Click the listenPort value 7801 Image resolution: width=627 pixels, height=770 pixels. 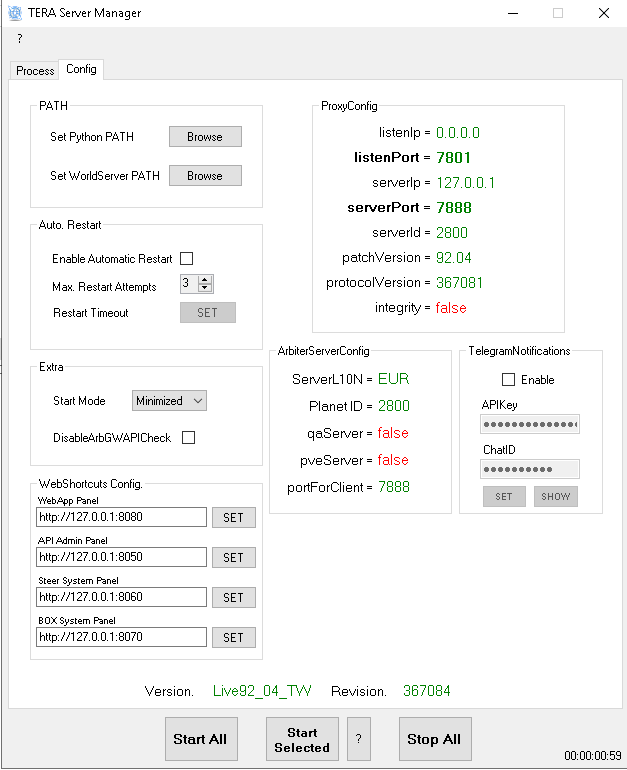tap(454, 158)
